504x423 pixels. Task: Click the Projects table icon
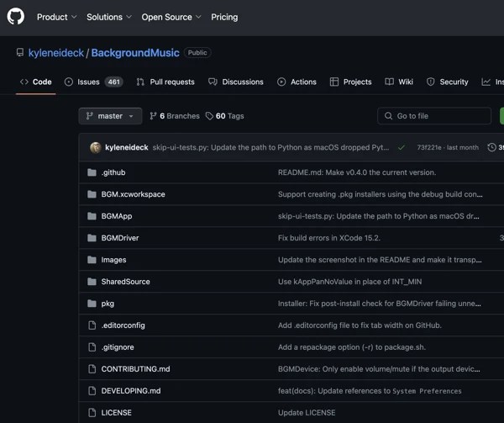click(x=334, y=82)
